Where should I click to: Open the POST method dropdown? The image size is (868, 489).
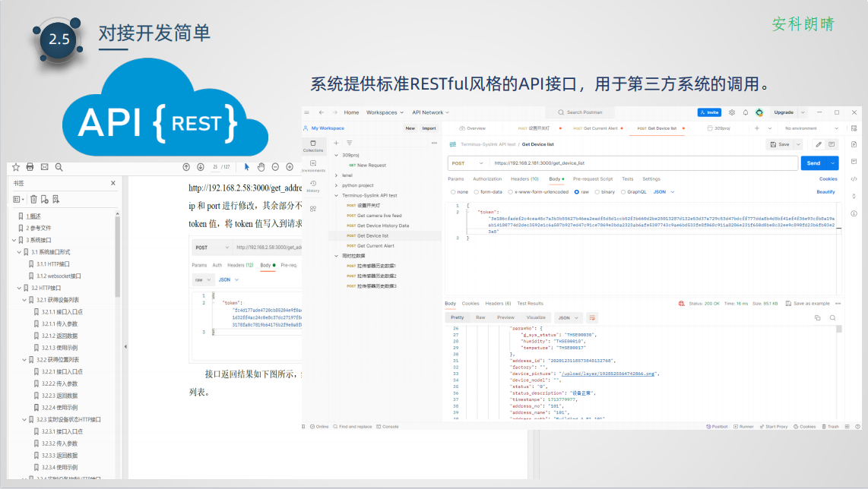point(467,163)
